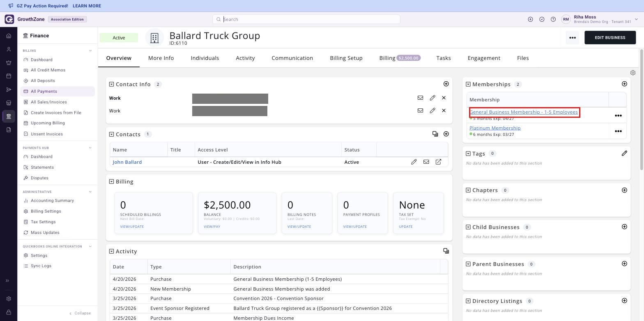Open the Communication tab
Screen dimensions: 644x321
pyautogui.click(x=292, y=58)
